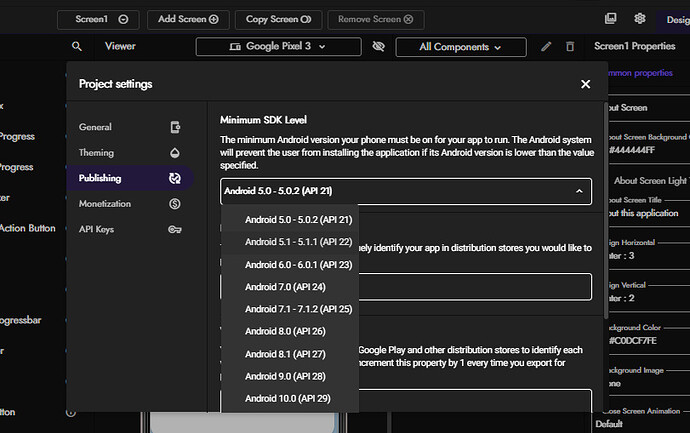Screen dimensions: 690x433
Task: Choose Android 5.0 - 5.0.2 (API 21) option
Action: [290, 220]
